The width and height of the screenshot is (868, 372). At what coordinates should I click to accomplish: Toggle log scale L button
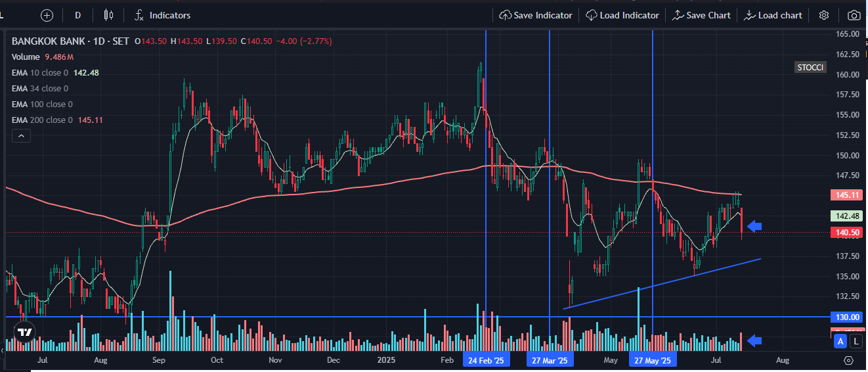[x=856, y=341]
